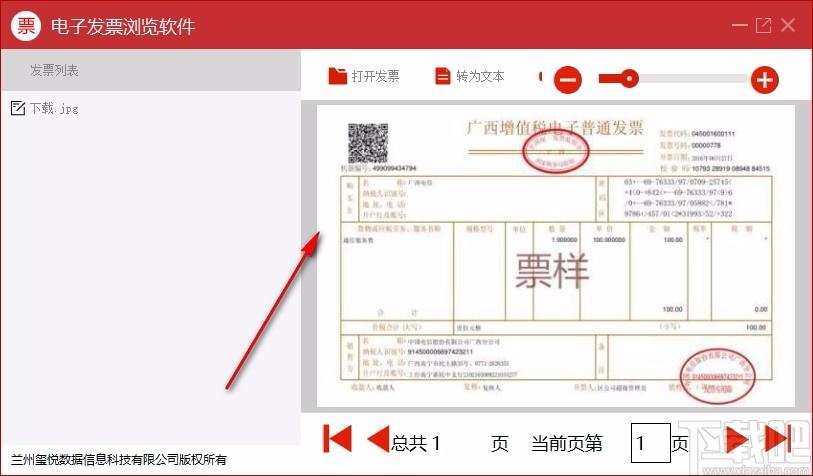The height and width of the screenshot is (476, 813).
Task: Select 下载.jpg in the invoice list
Action: click(x=45, y=108)
